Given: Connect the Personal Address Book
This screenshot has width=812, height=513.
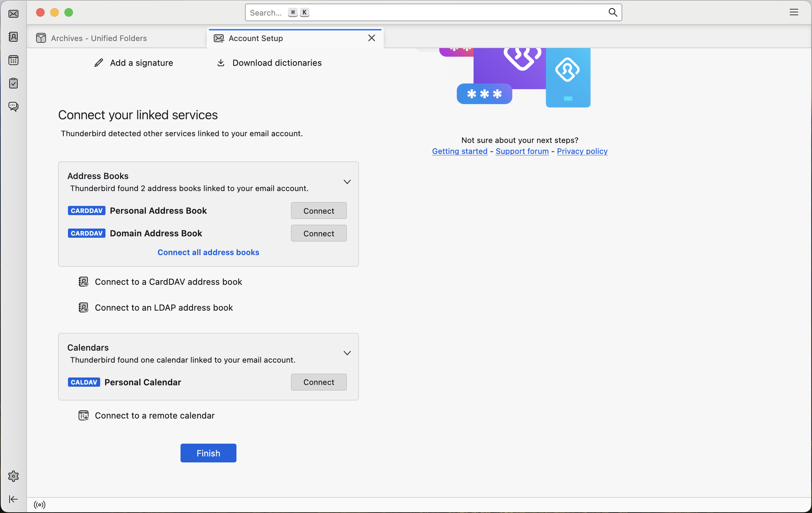Looking at the screenshot, I should [318, 210].
